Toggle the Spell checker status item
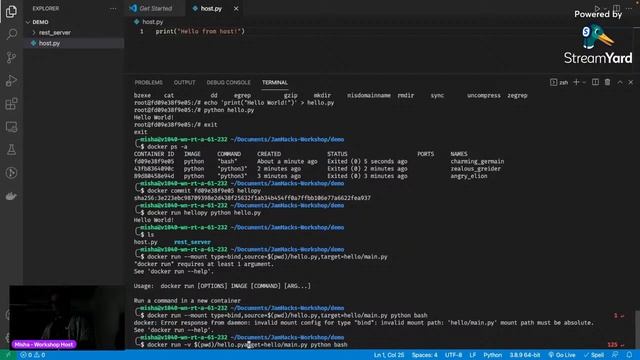Viewport: 640px width, 360px height. coord(594,355)
